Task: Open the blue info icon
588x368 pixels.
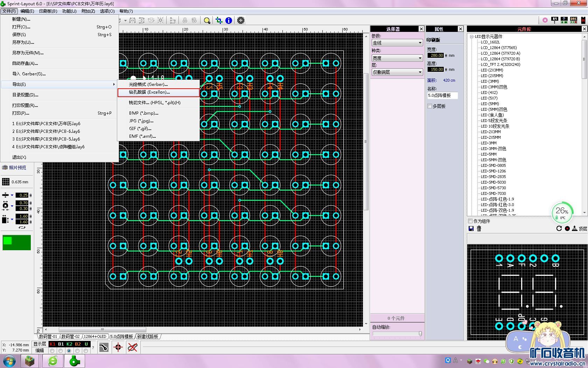Action: point(229,20)
